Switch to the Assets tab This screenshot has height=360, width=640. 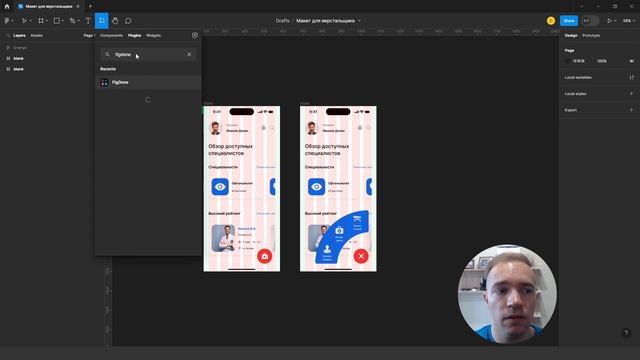pos(36,36)
